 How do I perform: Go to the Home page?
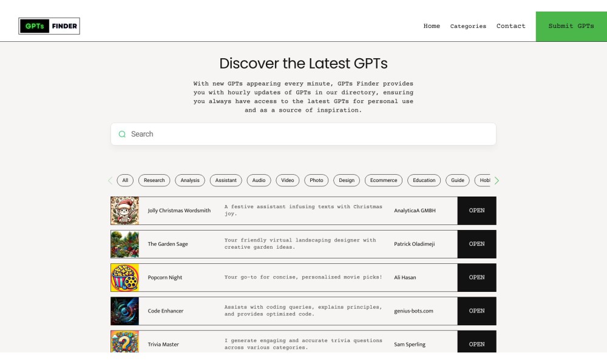[432, 26]
